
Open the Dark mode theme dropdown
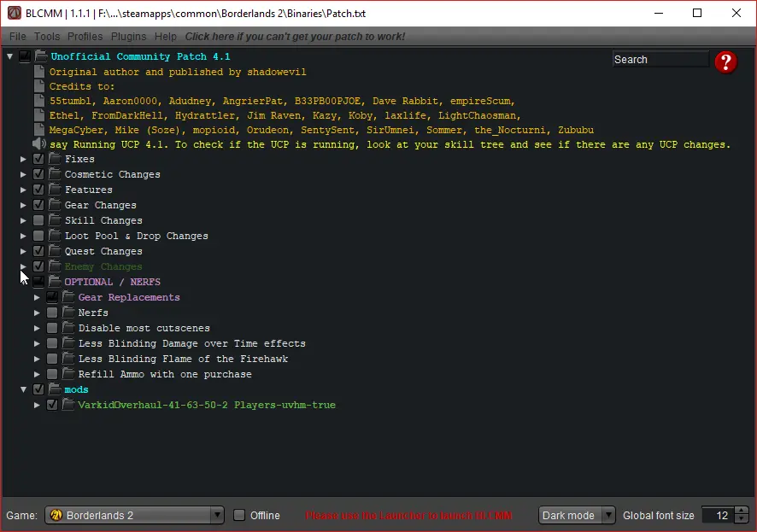pos(577,515)
